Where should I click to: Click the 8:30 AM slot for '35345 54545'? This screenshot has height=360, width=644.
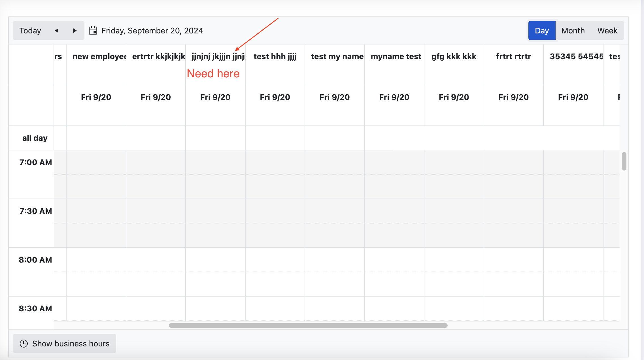coord(573,308)
